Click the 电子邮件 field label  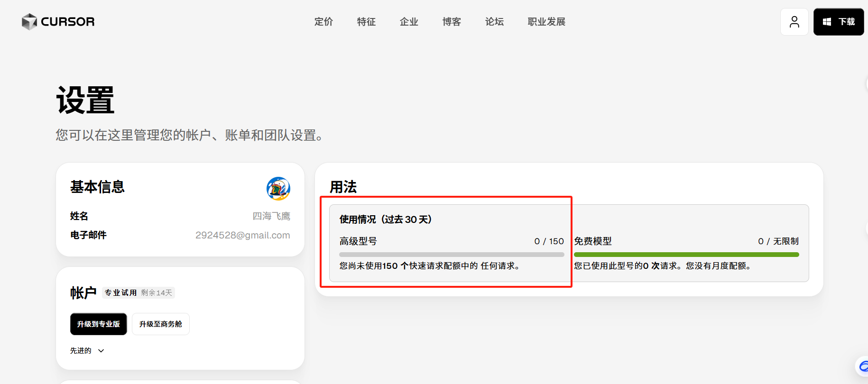[x=88, y=235]
